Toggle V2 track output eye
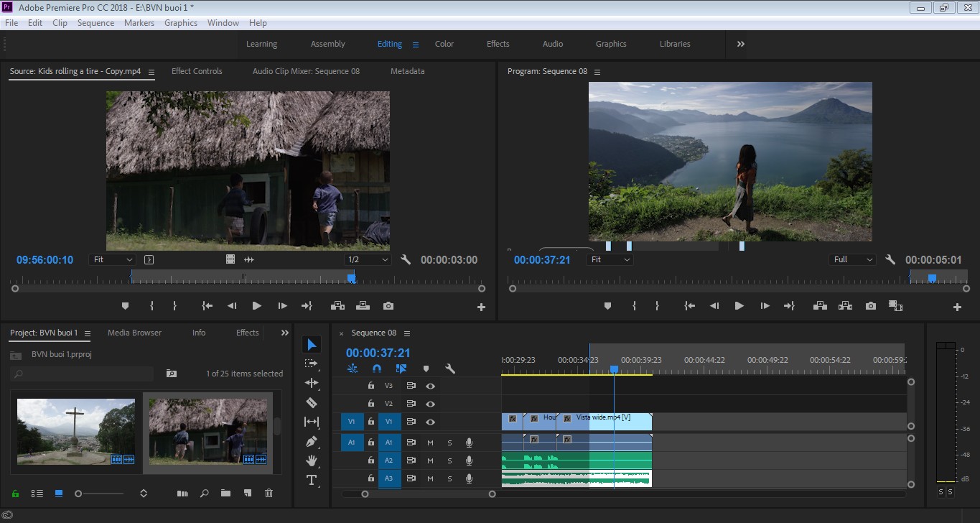The height and width of the screenshot is (523, 980). 430,404
